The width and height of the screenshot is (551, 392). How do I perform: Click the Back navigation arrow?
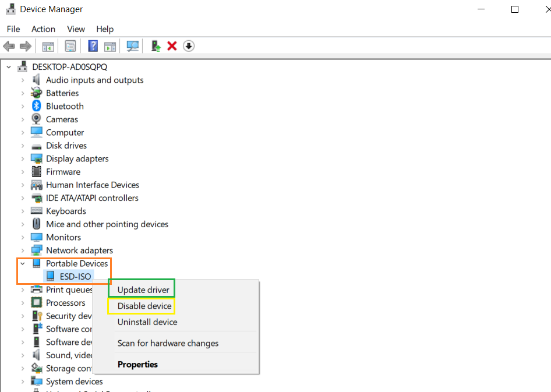point(9,46)
